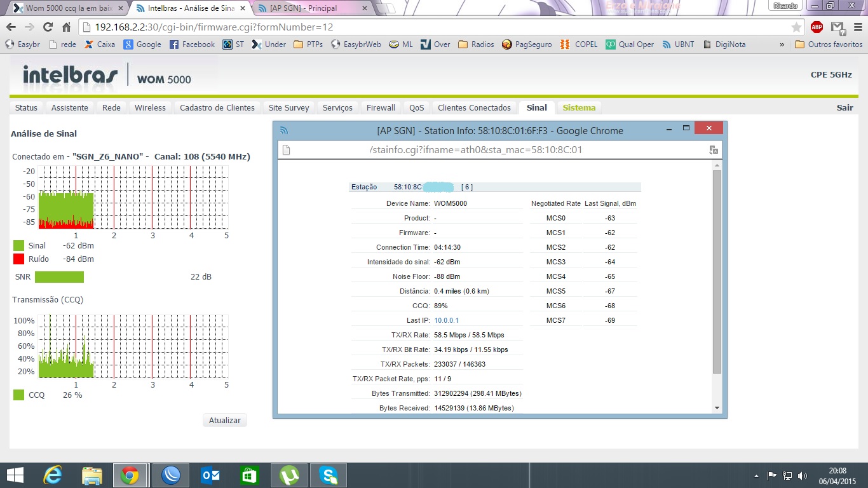This screenshot has width=868, height=488.
Task: Open the Gmail checker extension icon
Action: click(838, 27)
